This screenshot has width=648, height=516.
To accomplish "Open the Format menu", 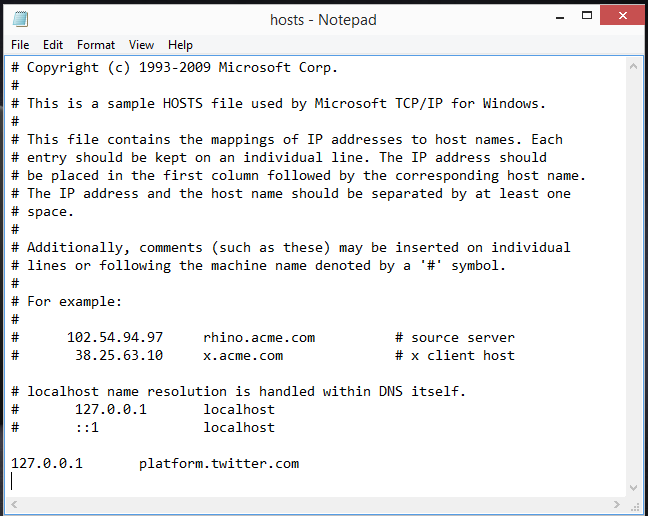I will pyautogui.click(x=96, y=45).
